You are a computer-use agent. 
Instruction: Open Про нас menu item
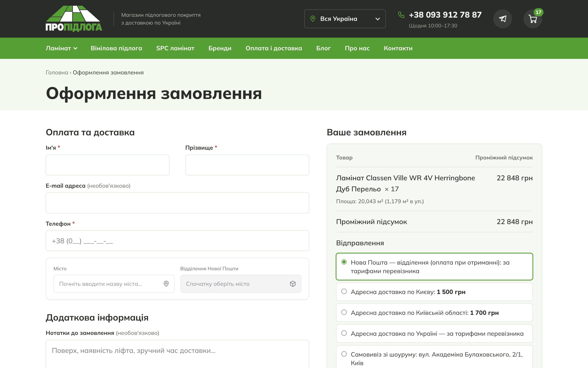[357, 48]
